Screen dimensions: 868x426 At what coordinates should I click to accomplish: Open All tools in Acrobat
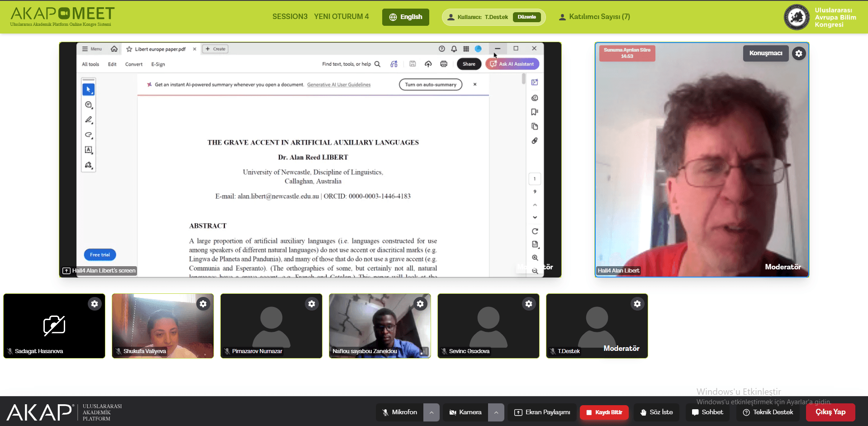pos(90,64)
